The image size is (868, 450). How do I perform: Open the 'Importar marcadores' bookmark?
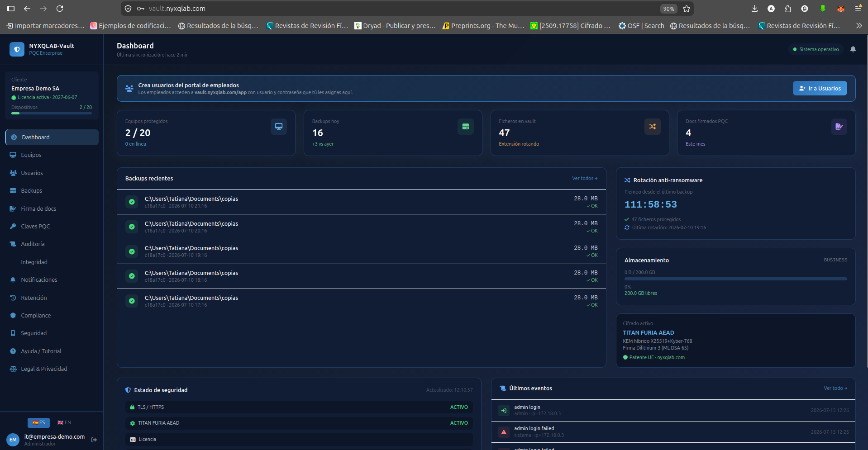(45, 26)
